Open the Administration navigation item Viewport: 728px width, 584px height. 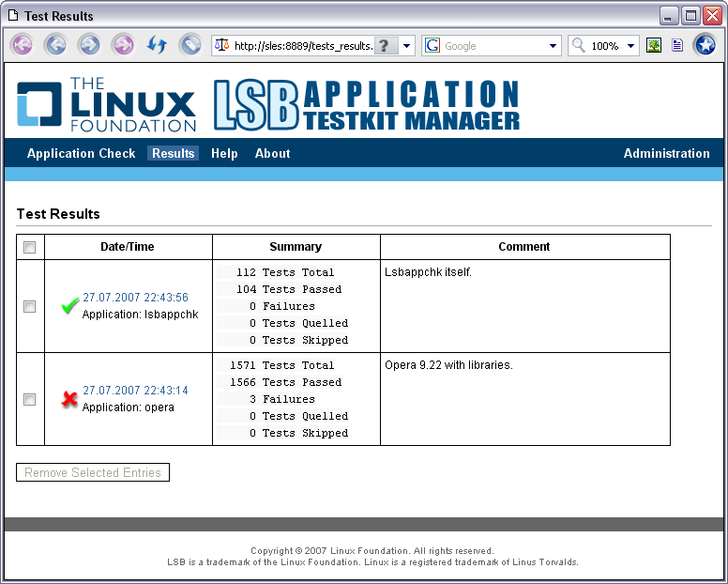[667, 153]
